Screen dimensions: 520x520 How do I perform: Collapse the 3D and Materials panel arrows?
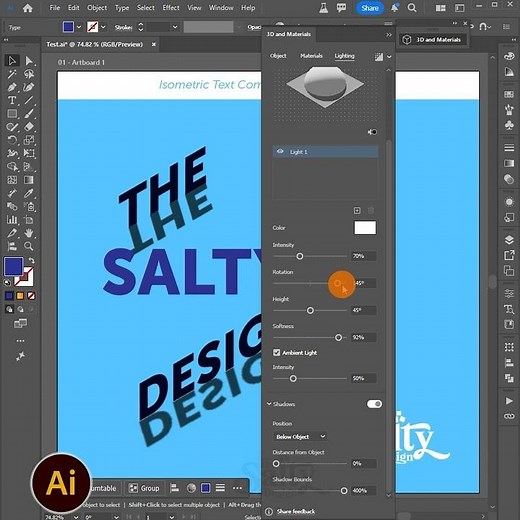(x=389, y=35)
